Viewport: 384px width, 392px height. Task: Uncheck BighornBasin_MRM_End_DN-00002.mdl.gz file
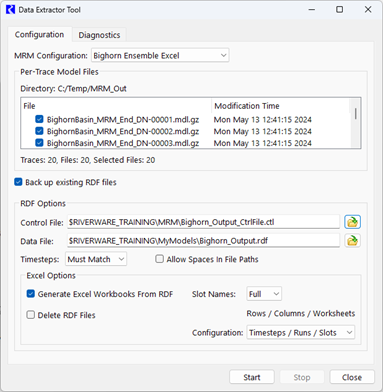(x=39, y=131)
